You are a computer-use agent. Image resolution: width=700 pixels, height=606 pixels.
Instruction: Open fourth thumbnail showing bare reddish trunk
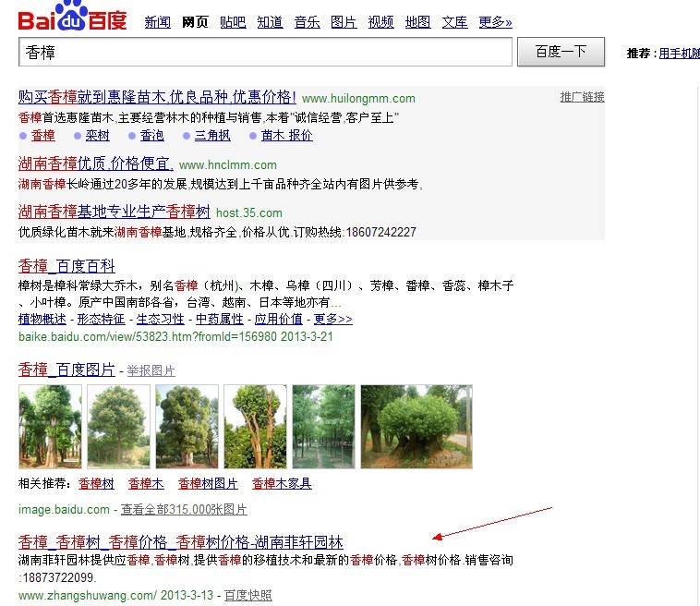[x=256, y=427]
